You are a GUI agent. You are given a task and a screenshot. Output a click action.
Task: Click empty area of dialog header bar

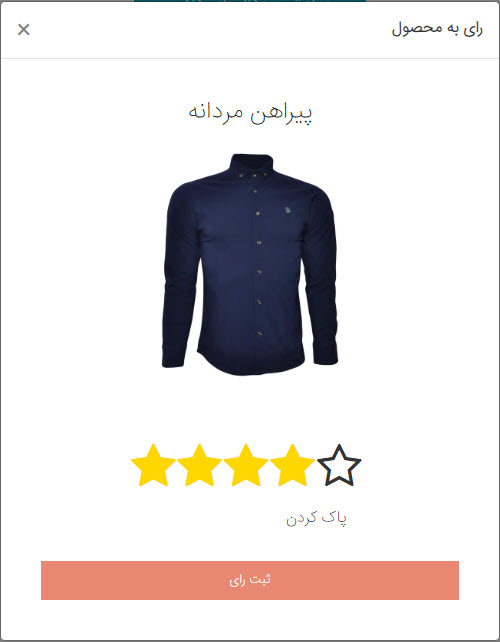(x=205, y=29)
